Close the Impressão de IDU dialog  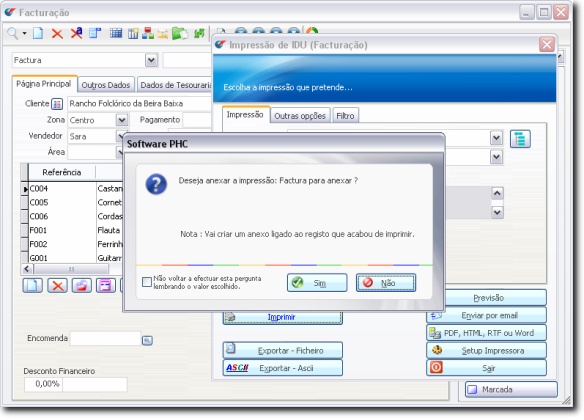pos(547,45)
